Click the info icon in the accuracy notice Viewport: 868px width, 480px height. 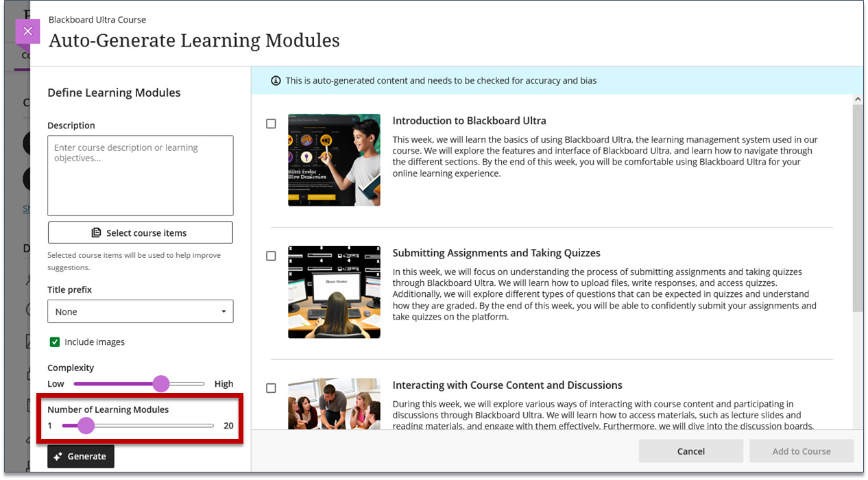click(276, 81)
